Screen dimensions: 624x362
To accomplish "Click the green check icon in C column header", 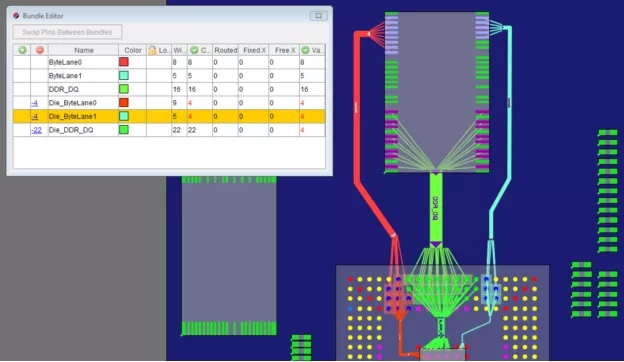I will (x=194, y=50).
